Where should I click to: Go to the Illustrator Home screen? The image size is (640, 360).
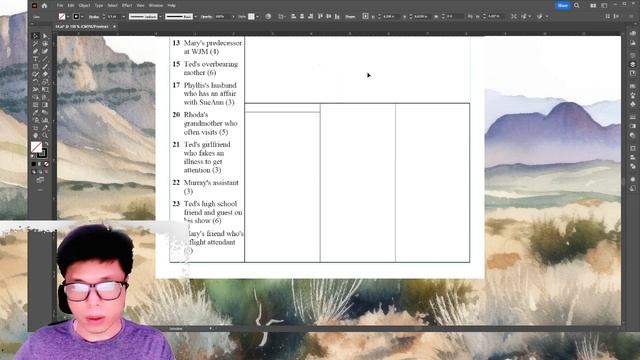(x=44, y=5)
